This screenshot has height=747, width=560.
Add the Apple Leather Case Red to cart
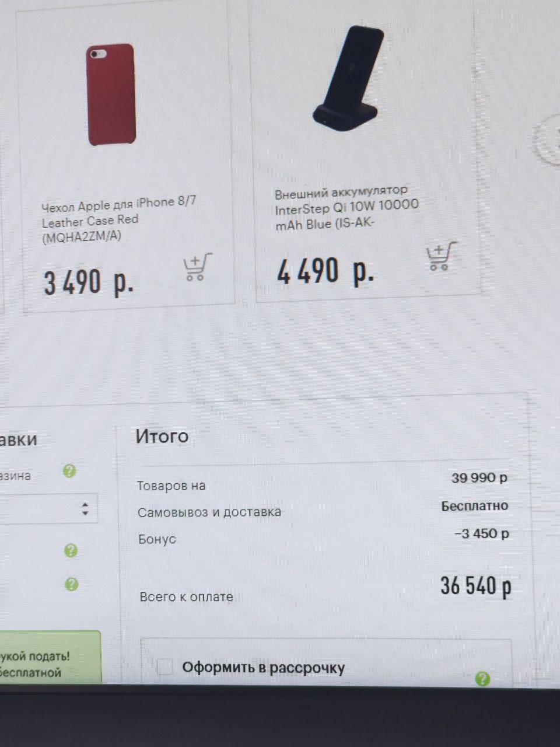198,267
